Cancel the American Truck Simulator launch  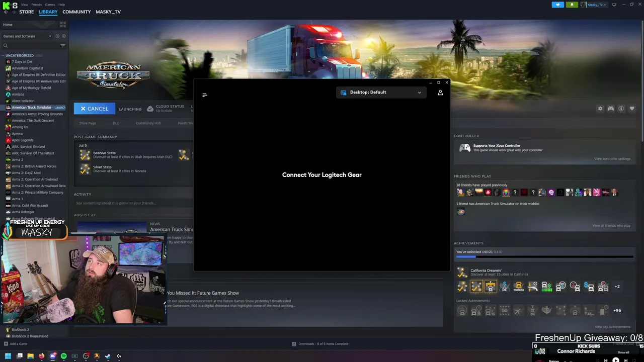point(95,109)
